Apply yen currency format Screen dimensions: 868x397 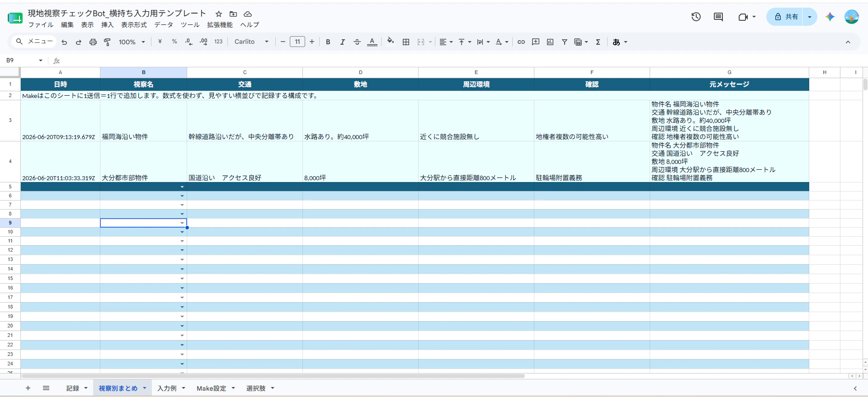point(160,42)
